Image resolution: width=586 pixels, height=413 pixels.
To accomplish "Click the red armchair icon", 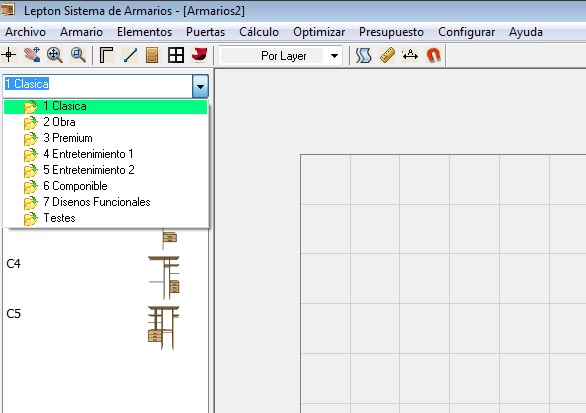I will point(199,55).
